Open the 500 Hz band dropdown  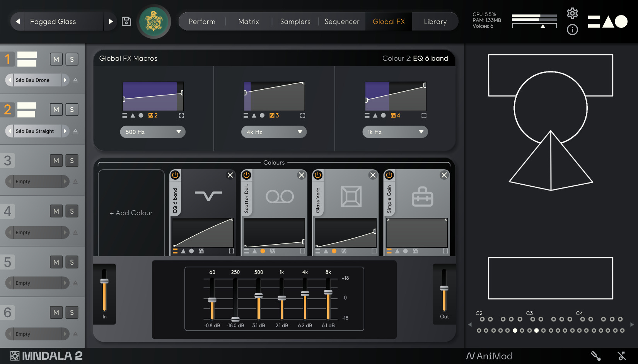153,132
